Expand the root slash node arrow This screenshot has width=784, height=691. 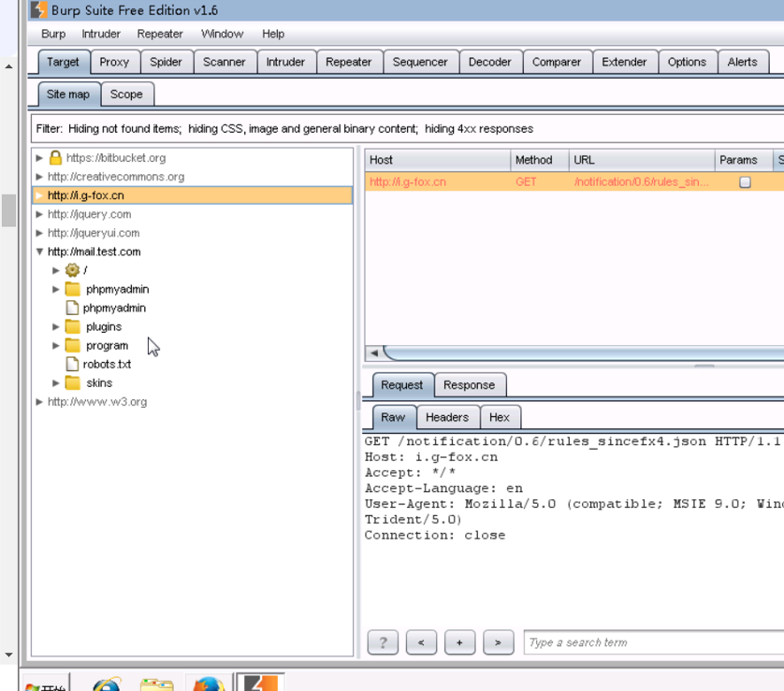56,270
